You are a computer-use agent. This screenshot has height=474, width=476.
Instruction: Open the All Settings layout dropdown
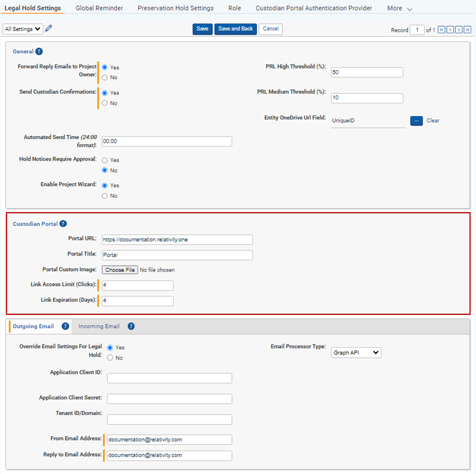coord(23,29)
